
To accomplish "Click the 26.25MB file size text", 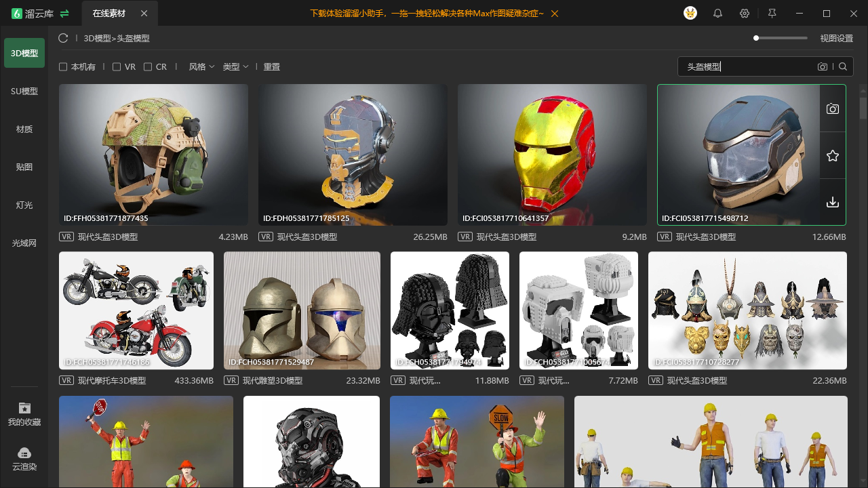I will (x=430, y=237).
